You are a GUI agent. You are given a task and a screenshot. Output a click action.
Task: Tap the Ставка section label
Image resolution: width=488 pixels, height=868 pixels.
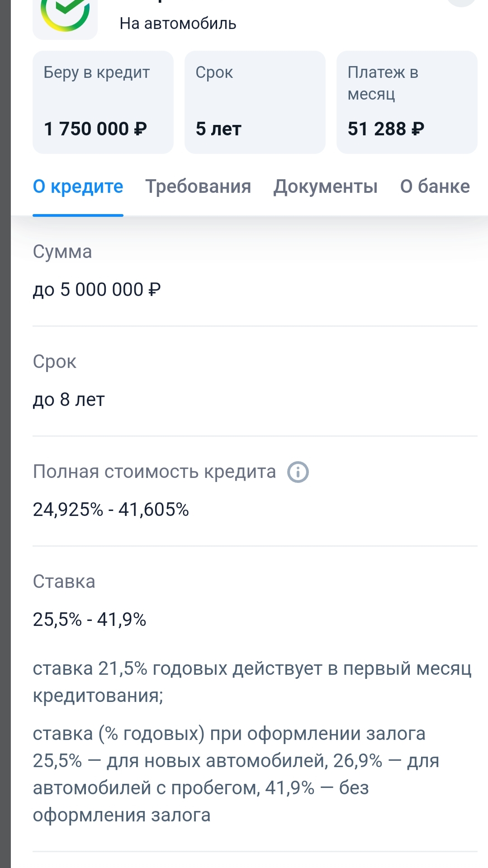point(64,582)
